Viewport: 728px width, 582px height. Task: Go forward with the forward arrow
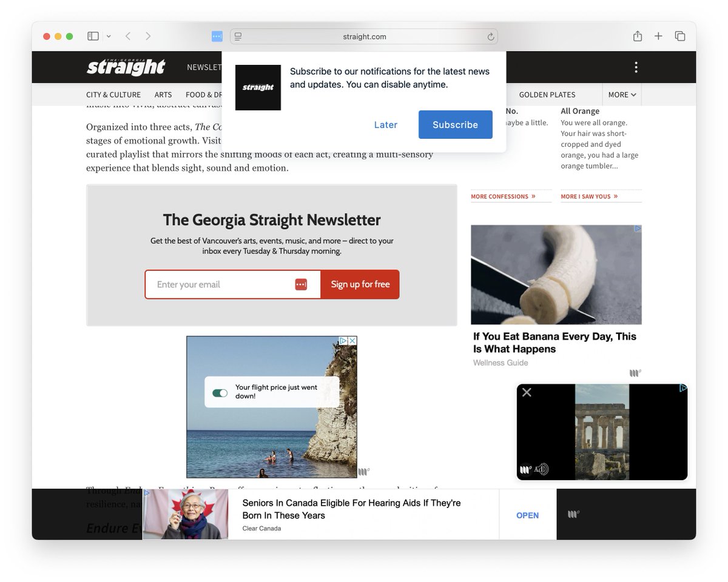pos(148,36)
